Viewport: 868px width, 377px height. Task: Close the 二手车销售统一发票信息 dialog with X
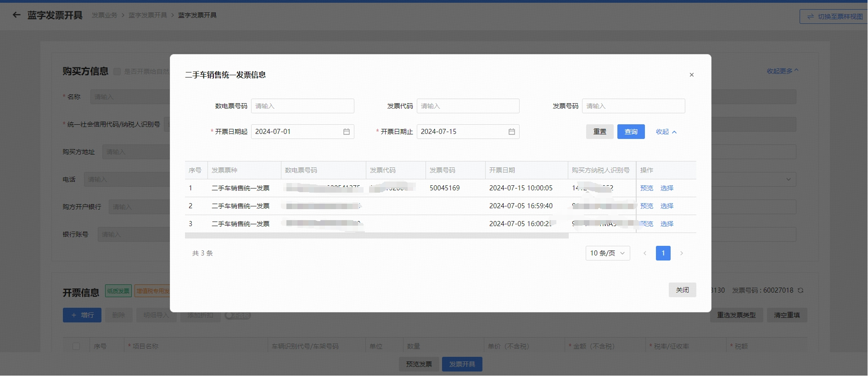691,75
